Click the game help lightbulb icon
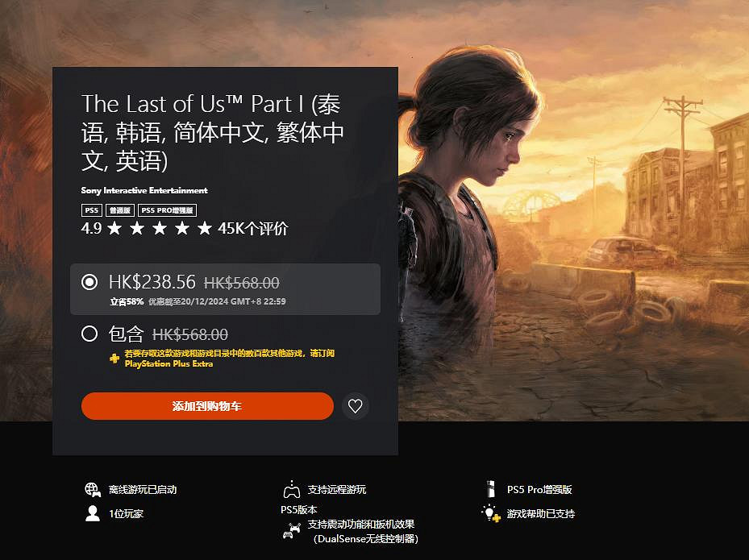The image size is (749, 560). 490,513
